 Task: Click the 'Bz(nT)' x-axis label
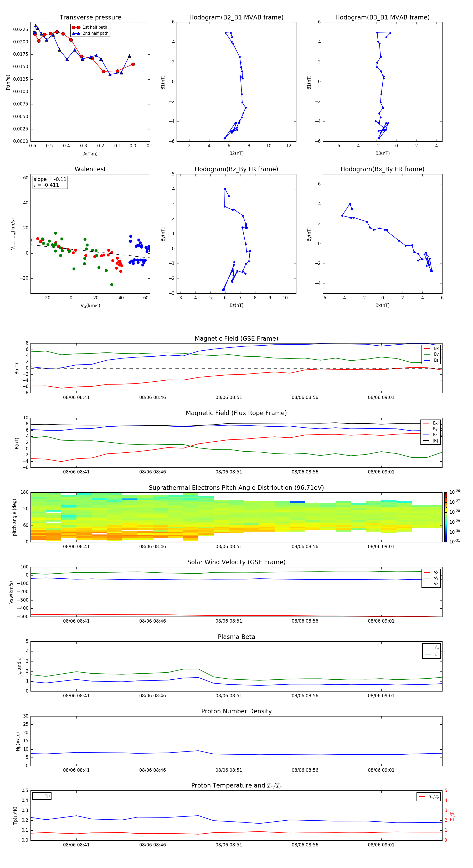pyautogui.click(x=236, y=305)
